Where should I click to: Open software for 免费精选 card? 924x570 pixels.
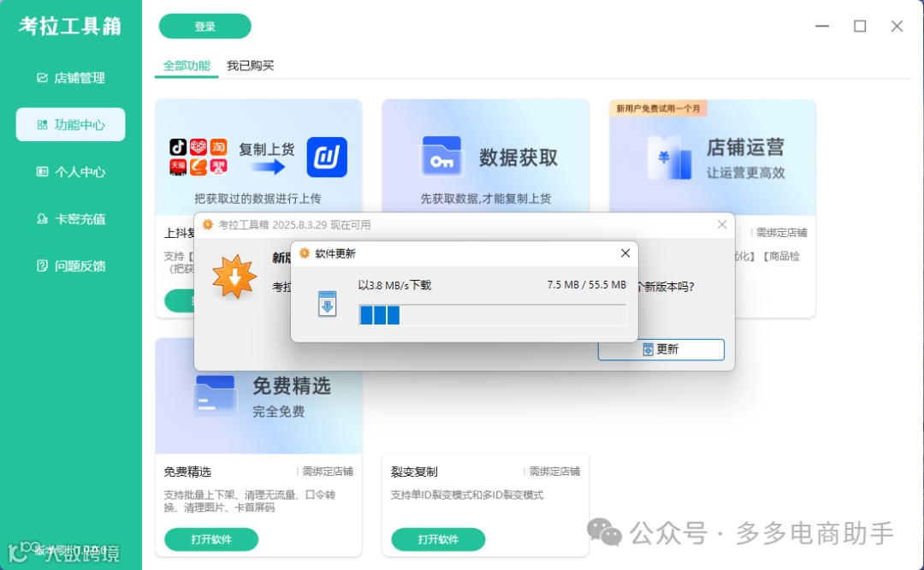(211, 539)
